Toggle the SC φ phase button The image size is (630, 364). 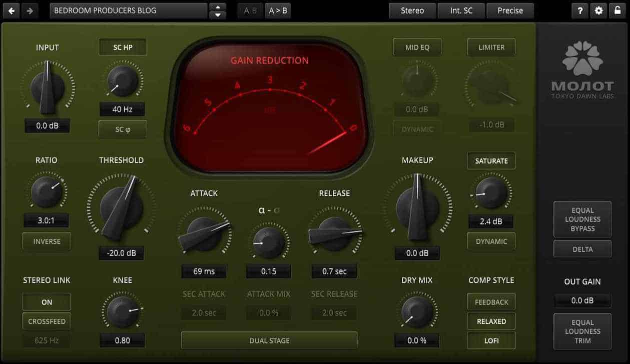[x=123, y=129]
